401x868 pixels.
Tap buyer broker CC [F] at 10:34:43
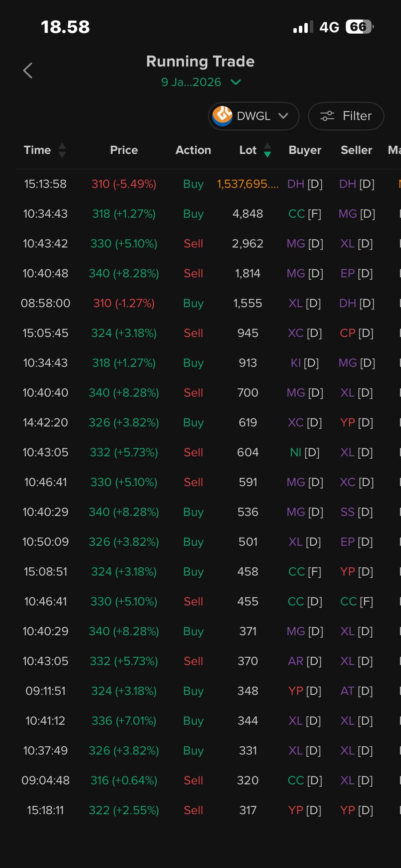[x=305, y=214]
